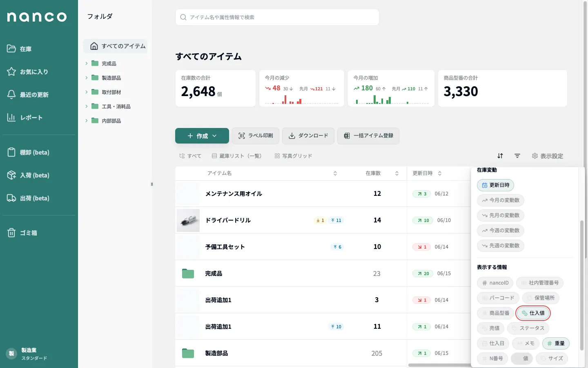The image size is (588, 368).
Task: Toggle ステータス display chip
Action: [528, 328]
